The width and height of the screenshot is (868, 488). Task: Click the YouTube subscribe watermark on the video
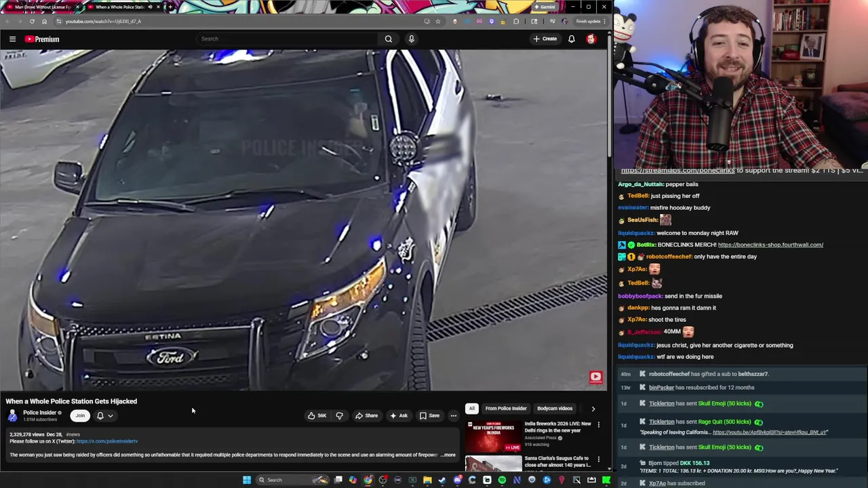[595, 377]
